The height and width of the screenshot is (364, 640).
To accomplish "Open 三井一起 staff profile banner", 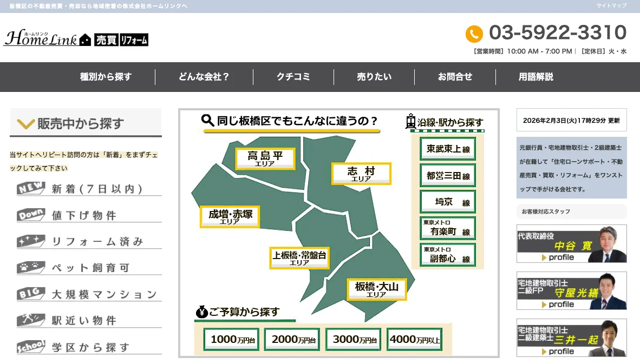I will pos(571,337).
